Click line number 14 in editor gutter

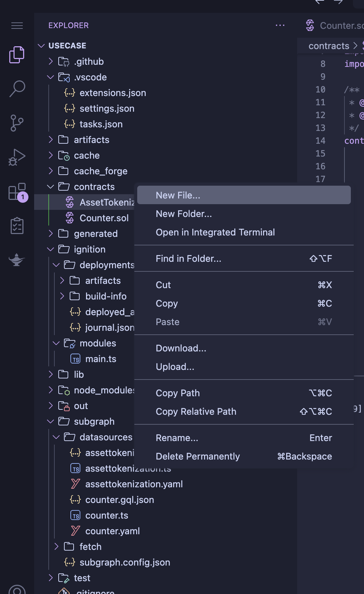click(320, 140)
